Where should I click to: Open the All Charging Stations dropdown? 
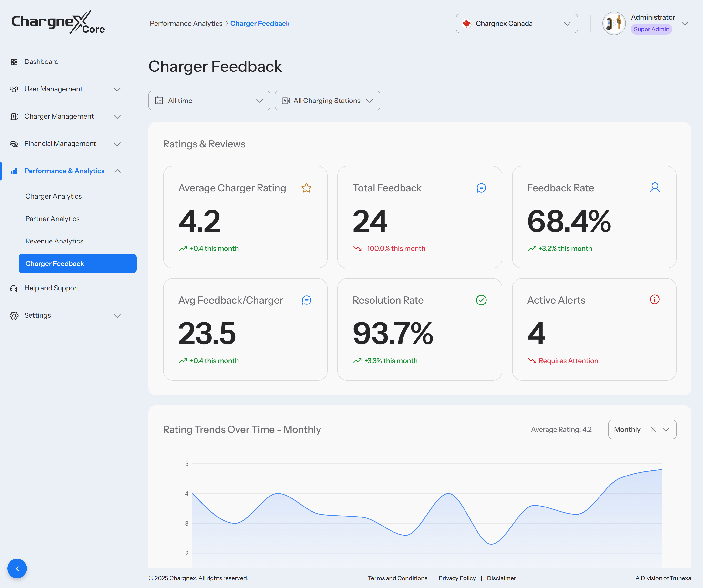pos(327,100)
